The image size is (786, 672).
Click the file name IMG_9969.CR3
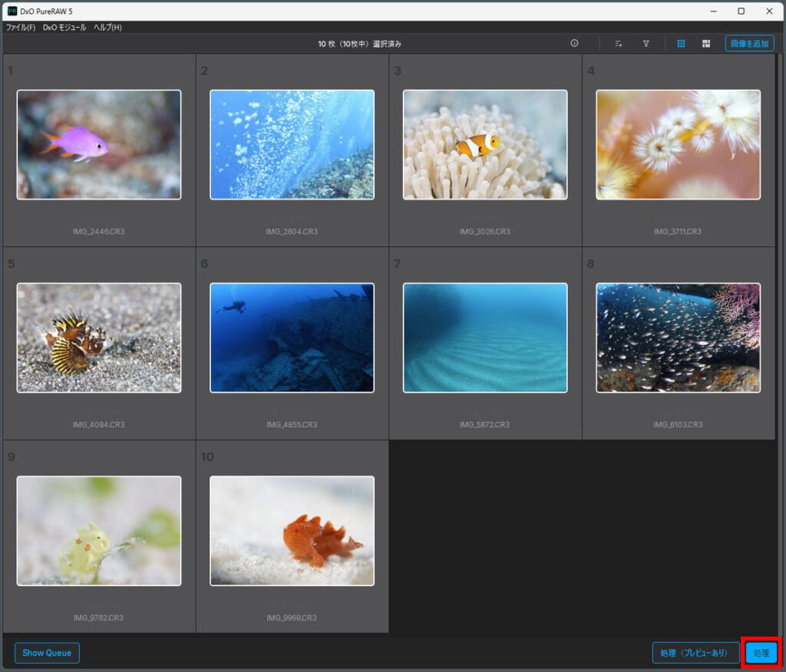[292, 618]
